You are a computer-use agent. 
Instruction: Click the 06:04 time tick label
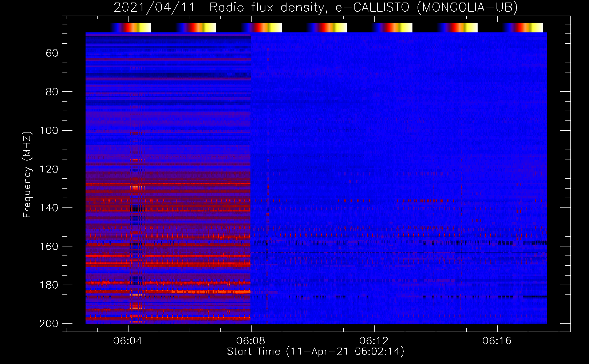tap(128, 341)
